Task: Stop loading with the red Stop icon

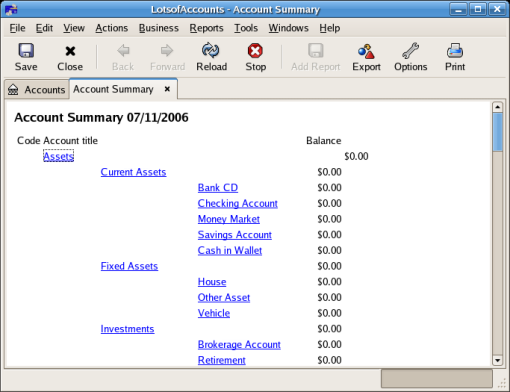Action: click(x=255, y=51)
